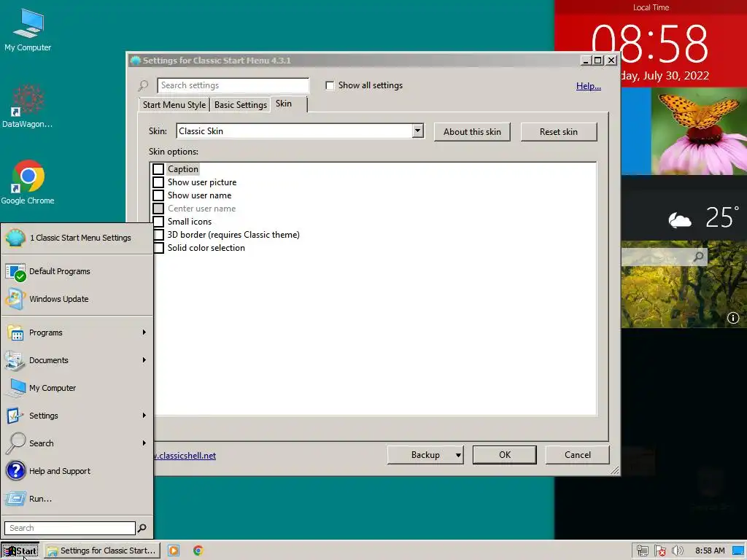Click the Windows Update icon in start menu

coord(15,299)
